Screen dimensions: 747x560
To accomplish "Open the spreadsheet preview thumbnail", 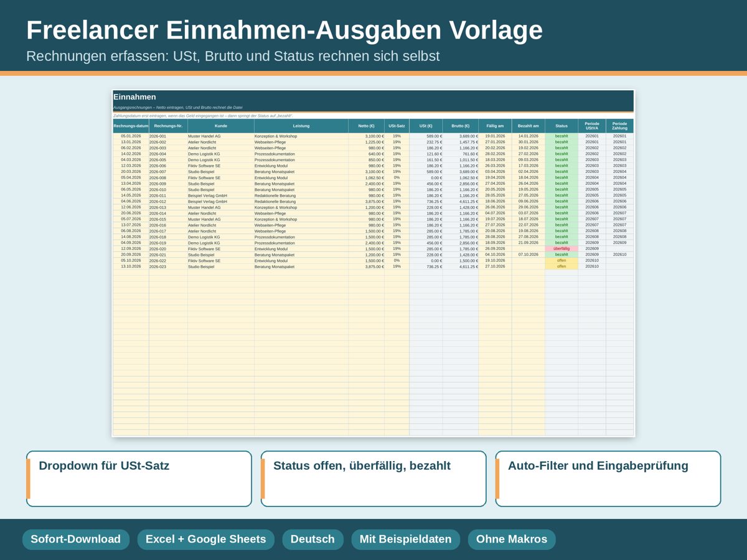I will 374,263.
